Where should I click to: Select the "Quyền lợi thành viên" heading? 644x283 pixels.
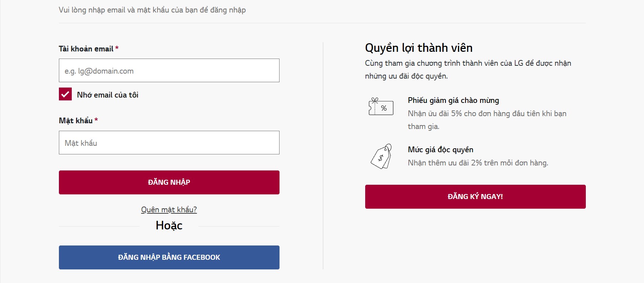pos(419,48)
